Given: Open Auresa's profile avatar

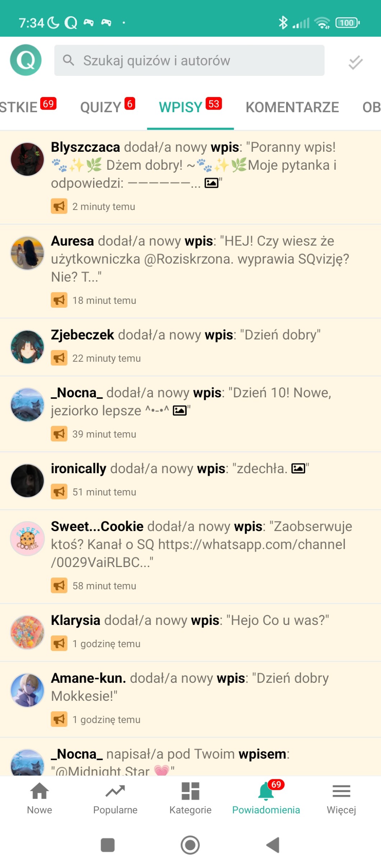Looking at the screenshot, I should click(27, 253).
